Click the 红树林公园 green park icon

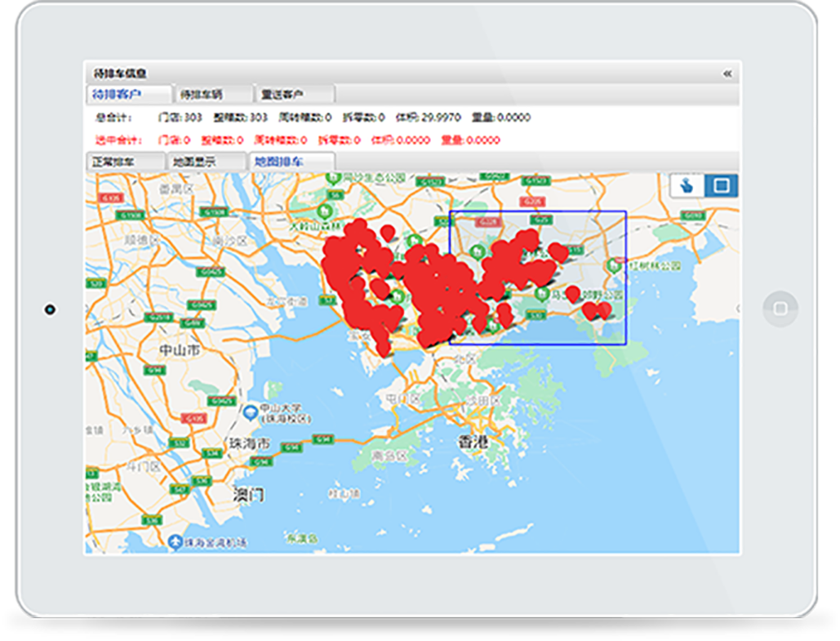pyautogui.click(x=614, y=265)
